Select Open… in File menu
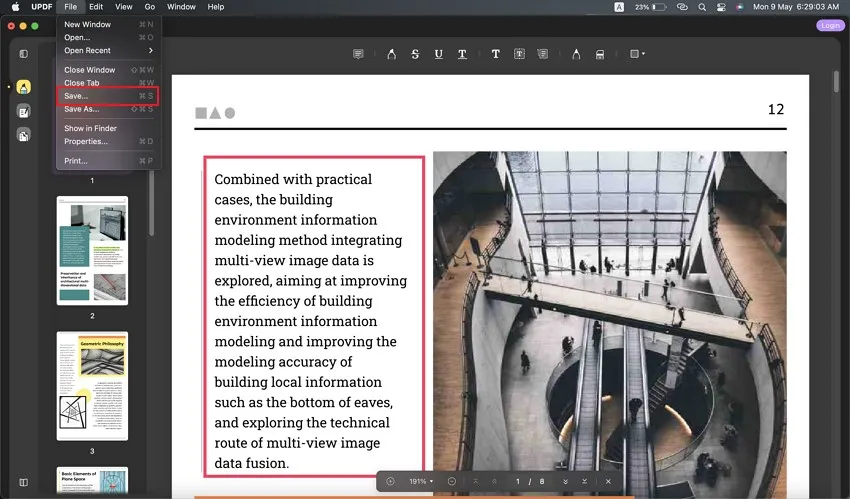Viewport: 850px width, 499px height. click(x=107, y=37)
